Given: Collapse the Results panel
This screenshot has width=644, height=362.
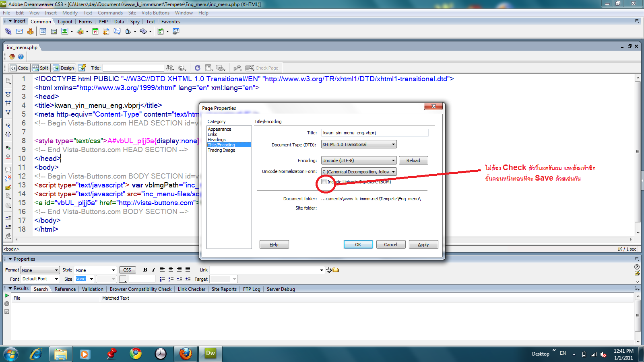Looking at the screenshot, I should 10,288.
